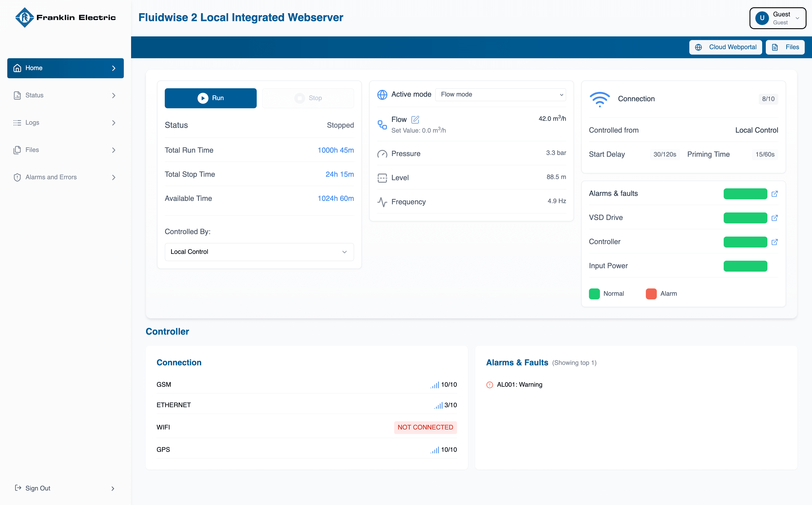Expand the Files sidebar chevron arrow
The height and width of the screenshot is (505, 812).
pyautogui.click(x=114, y=150)
